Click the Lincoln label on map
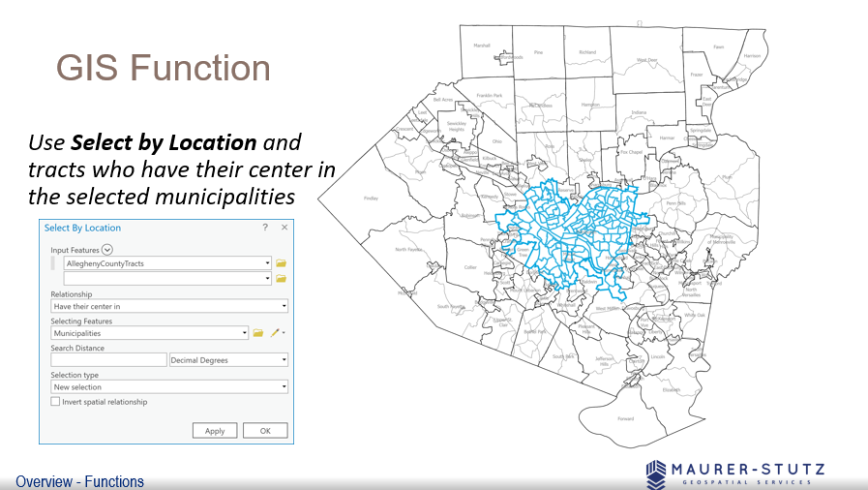Screen dimensions: 868x490 point(658,356)
